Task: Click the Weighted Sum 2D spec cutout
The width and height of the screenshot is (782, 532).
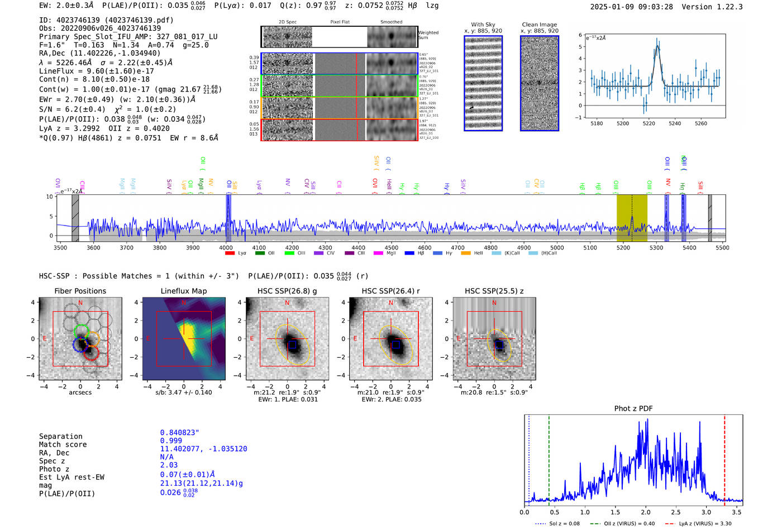Action: 340,37
